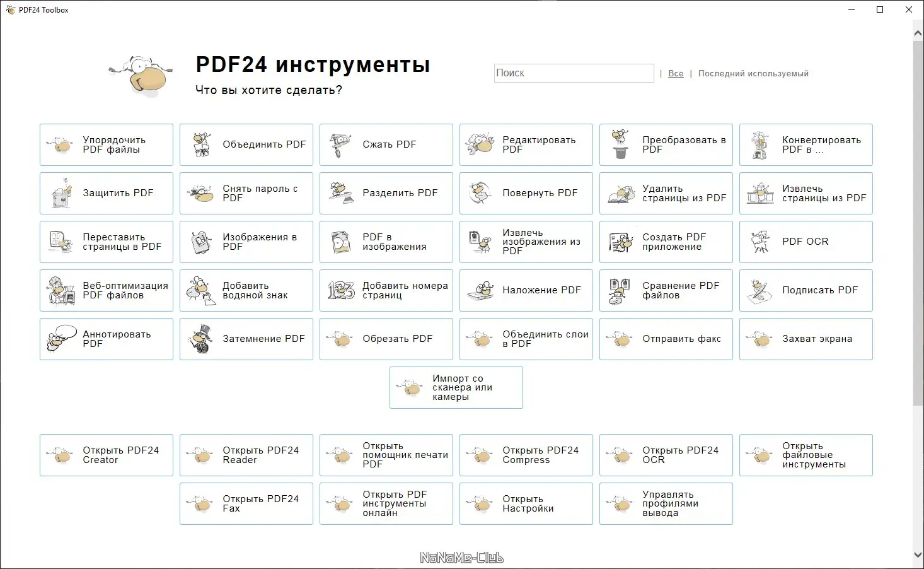Screen dimensions: 924x569
Task: Click the Преобразовать в PDF icon
Action: click(x=621, y=144)
